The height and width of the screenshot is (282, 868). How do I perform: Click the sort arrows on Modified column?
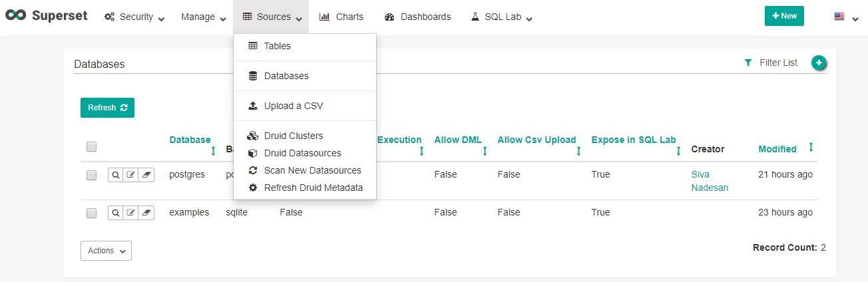coord(811,147)
